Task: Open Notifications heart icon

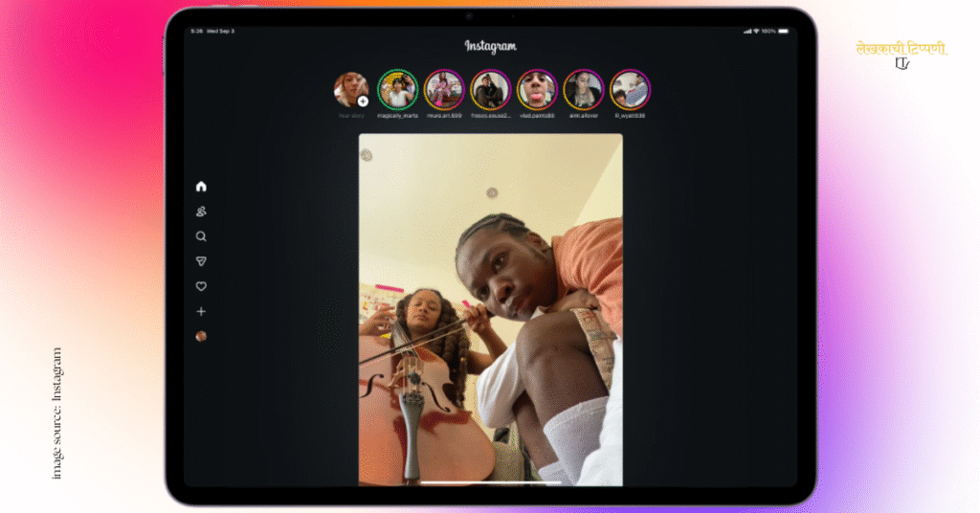Action: click(x=201, y=286)
